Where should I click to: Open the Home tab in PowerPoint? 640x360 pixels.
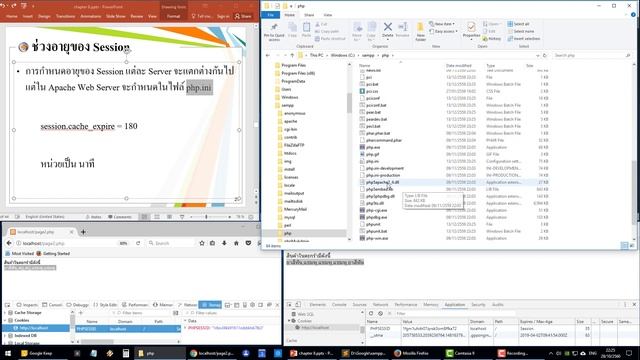click(x=12, y=16)
